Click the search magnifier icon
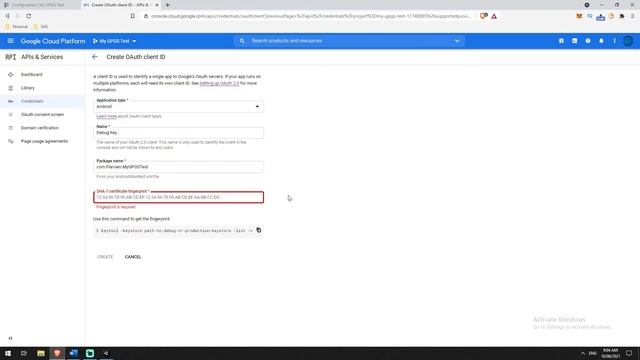Viewport: 640px width, 360px height. click(x=242, y=41)
